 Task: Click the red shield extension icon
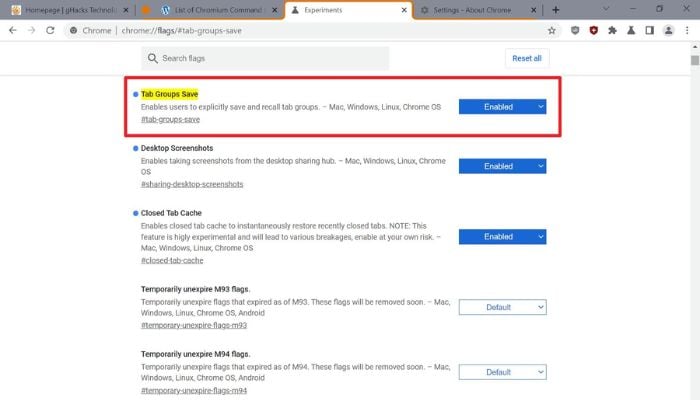pos(593,31)
